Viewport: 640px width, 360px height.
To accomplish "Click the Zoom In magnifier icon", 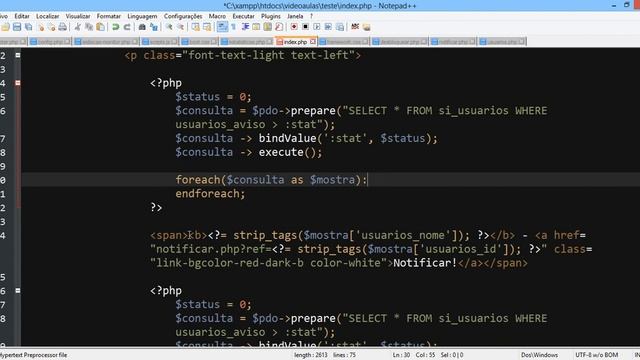I will (169, 27).
